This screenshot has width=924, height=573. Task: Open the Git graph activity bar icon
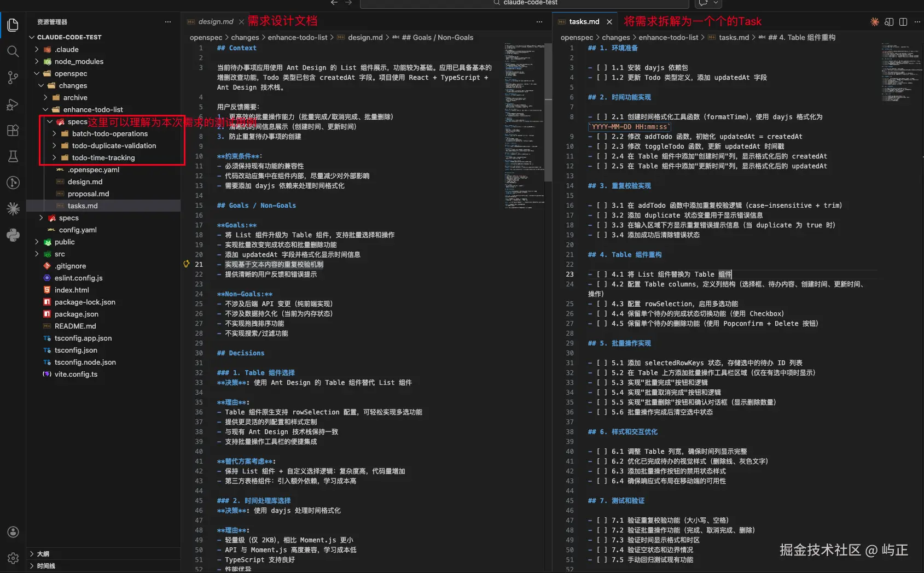click(x=13, y=183)
